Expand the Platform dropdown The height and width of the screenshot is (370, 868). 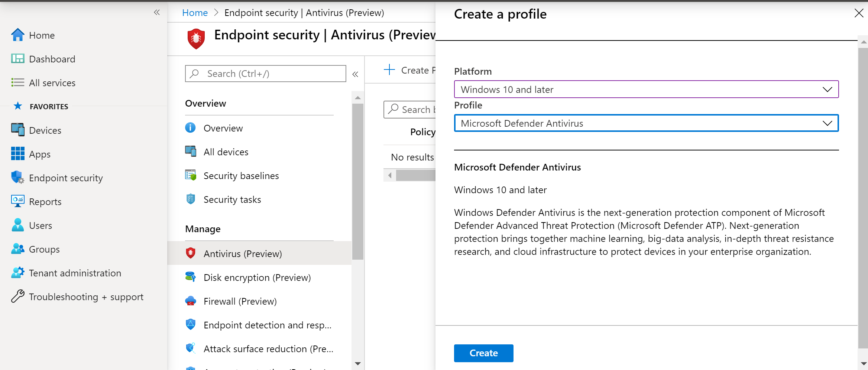click(646, 90)
